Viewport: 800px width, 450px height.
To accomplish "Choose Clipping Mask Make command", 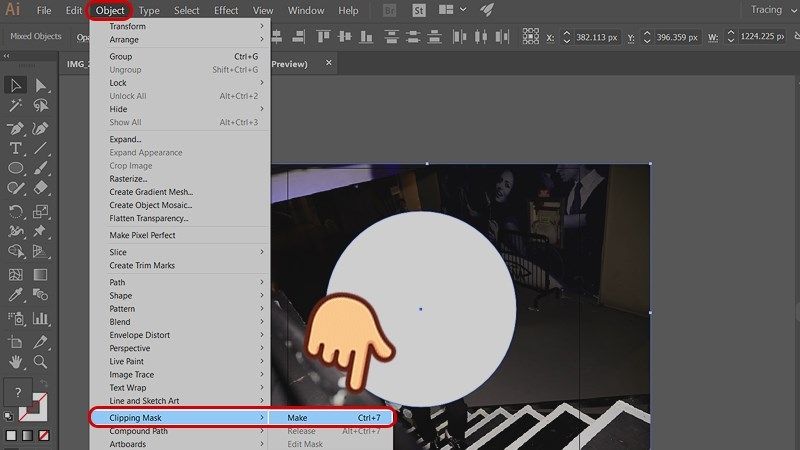I will click(332, 417).
